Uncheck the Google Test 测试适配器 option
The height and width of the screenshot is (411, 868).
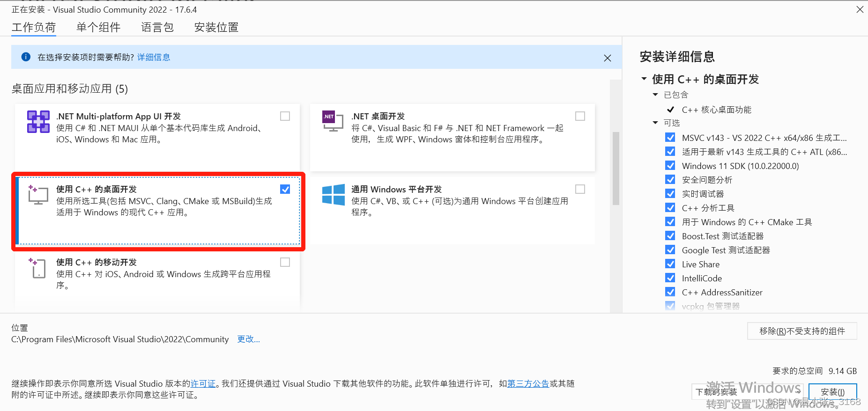(x=670, y=250)
